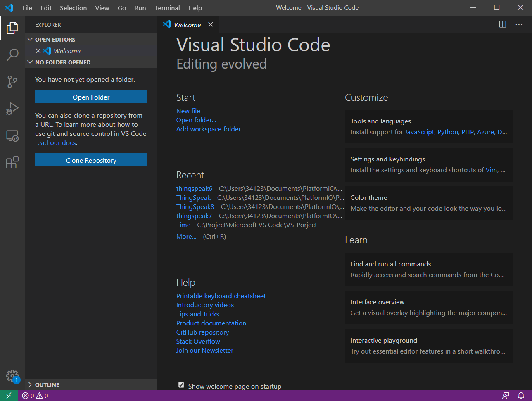This screenshot has width=532, height=401.
Task: Open the Help menu
Action: coord(195,8)
